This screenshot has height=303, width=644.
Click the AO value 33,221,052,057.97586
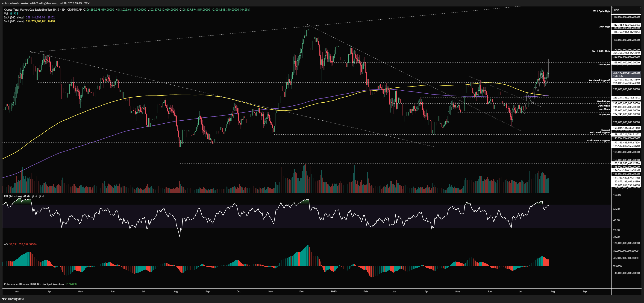[x=23, y=244]
